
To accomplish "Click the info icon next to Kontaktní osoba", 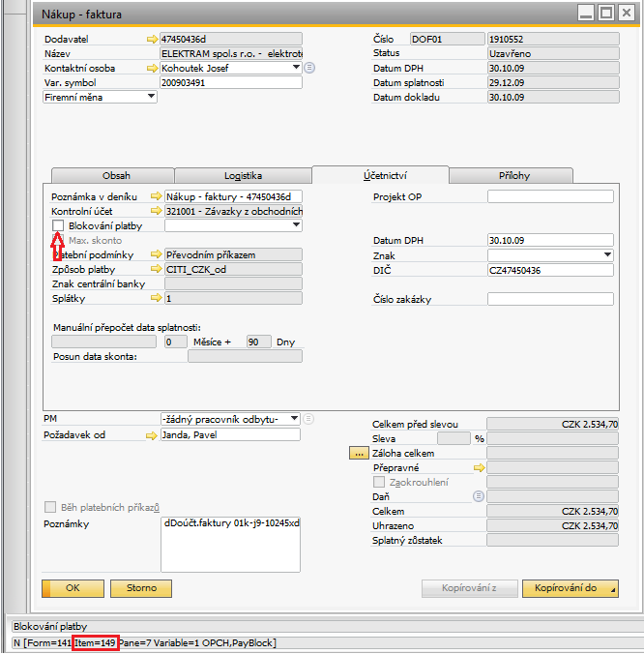I will pos(309,68).
